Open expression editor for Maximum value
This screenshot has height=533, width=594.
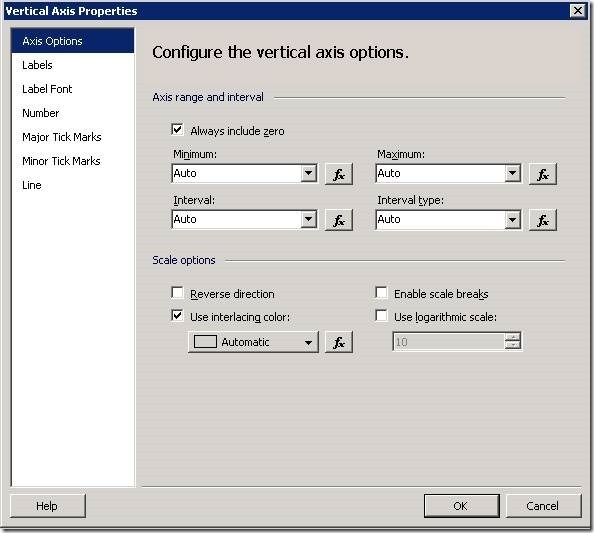point(542,174)
